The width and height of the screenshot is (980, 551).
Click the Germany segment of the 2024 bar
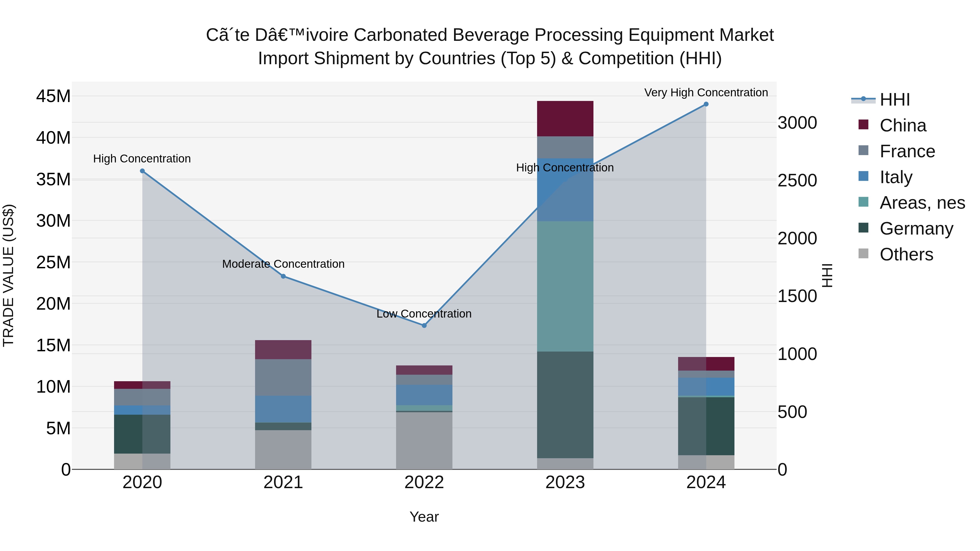tap(706, 426)
